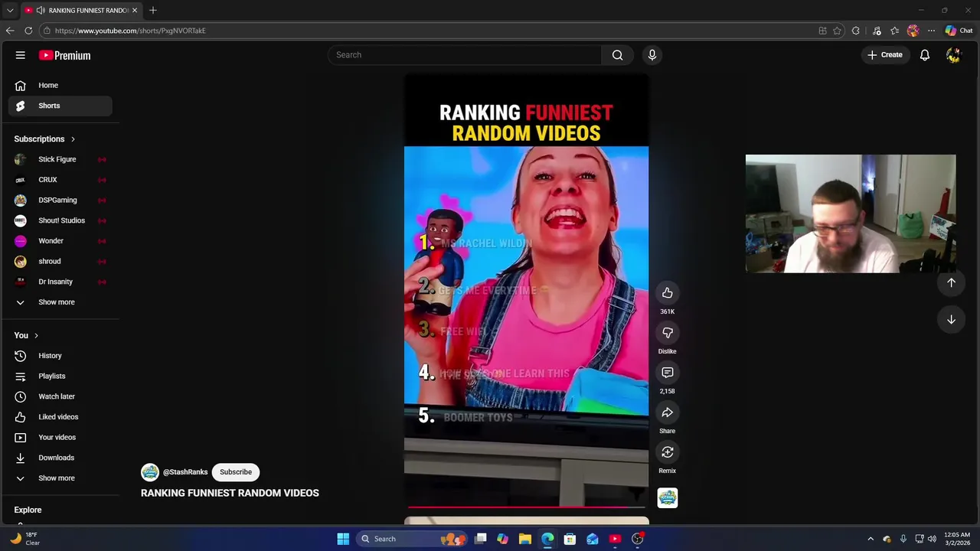
Task: Refresh the browser page
Action: 28,31
